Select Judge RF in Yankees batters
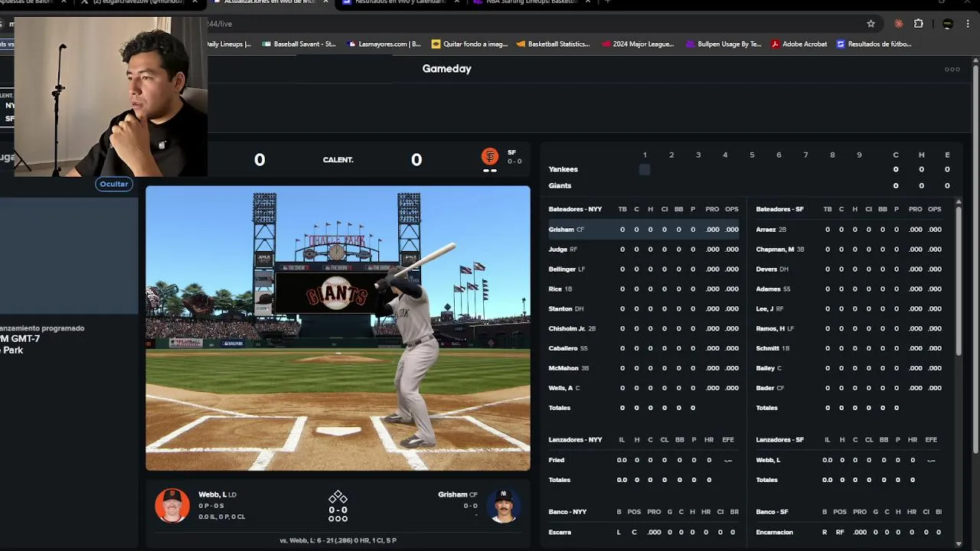980x551 pixels. (x=643, y=249)
